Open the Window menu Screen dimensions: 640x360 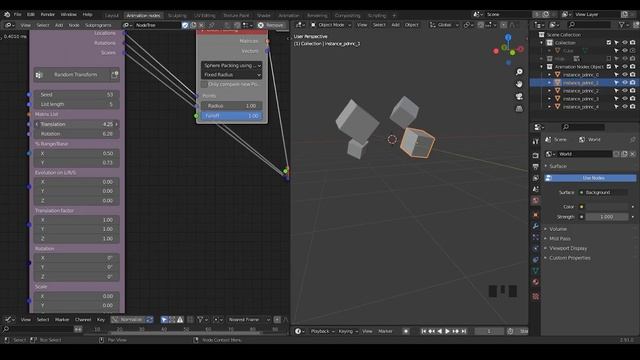[69, 14]
